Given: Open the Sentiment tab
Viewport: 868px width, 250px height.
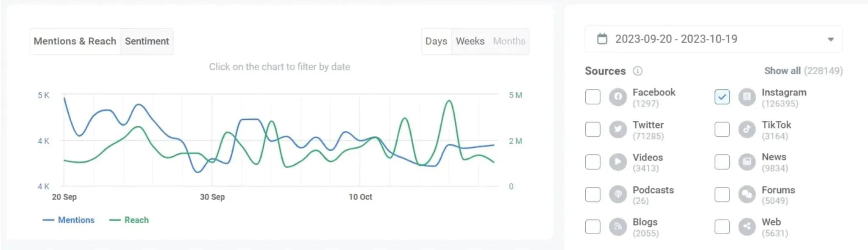Looking at the screenshot, I should point(147,41).
